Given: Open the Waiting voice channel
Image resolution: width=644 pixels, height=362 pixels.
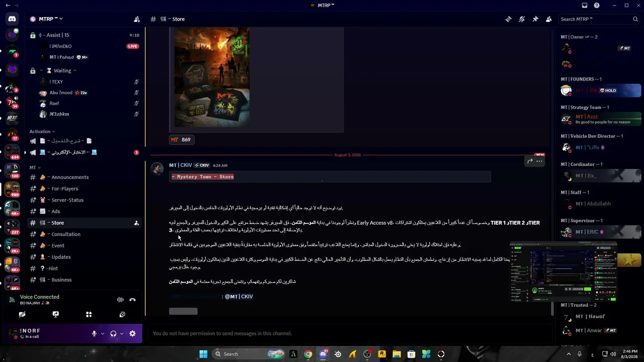Looking at the screenshot, I should [84, 71].
